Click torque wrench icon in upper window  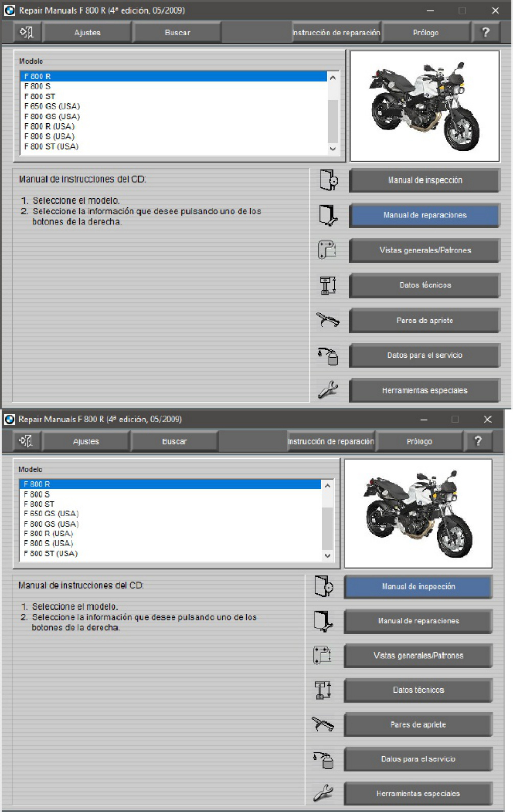pos(328,320)
